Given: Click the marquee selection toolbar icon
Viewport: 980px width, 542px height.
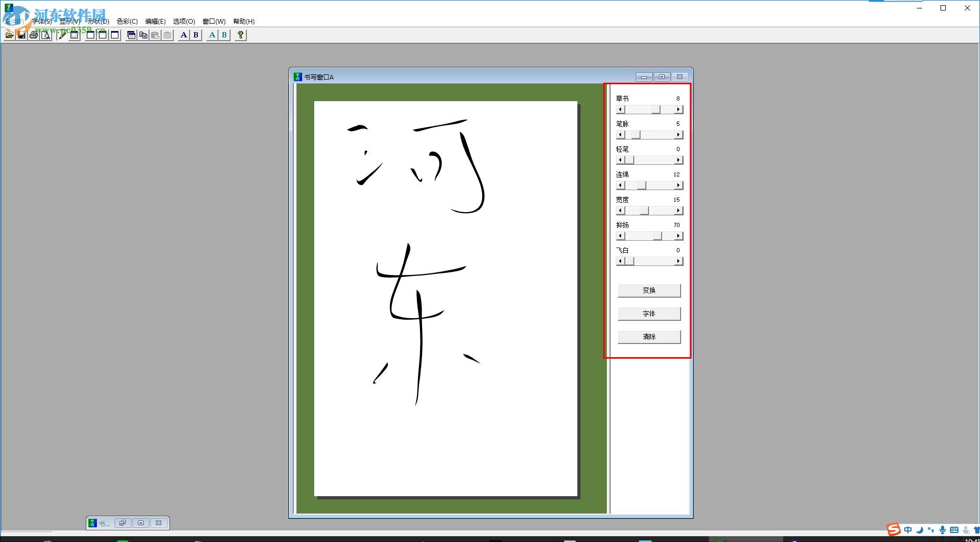Looking at the screenshot, I should [74, 35].
